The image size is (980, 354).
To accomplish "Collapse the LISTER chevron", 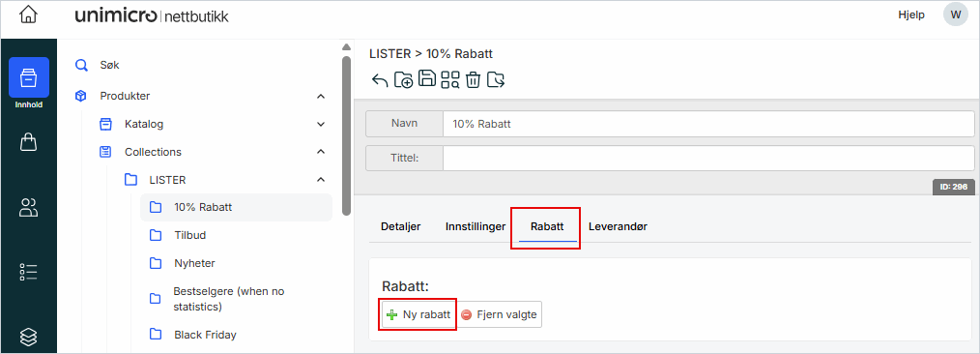I will coord(321,180).
